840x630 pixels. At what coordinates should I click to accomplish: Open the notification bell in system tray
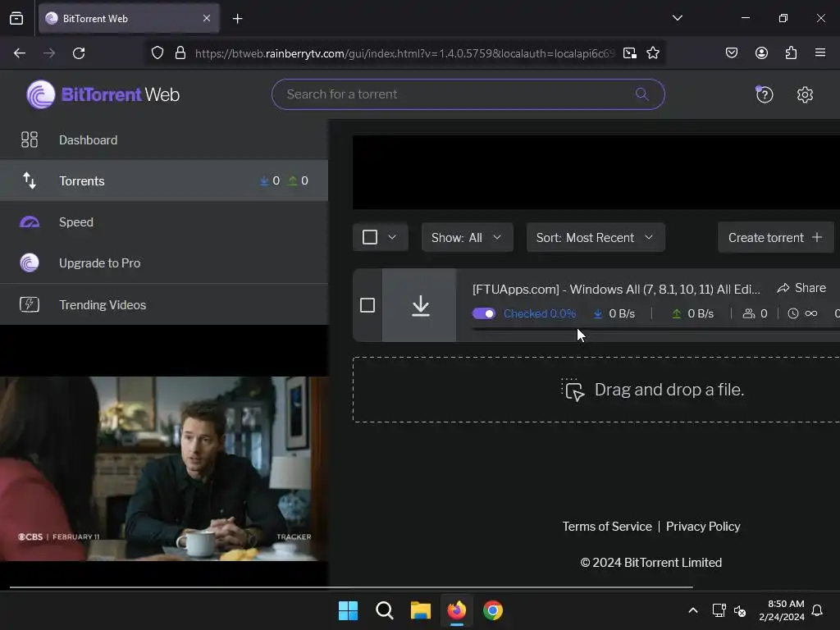click(817, 610)
